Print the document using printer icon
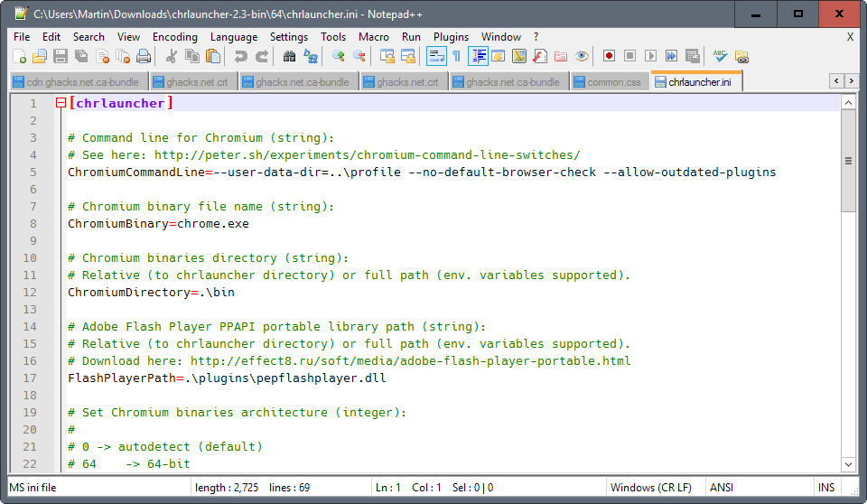The height and width of the screenshot is (504, 867). (144, 56)
